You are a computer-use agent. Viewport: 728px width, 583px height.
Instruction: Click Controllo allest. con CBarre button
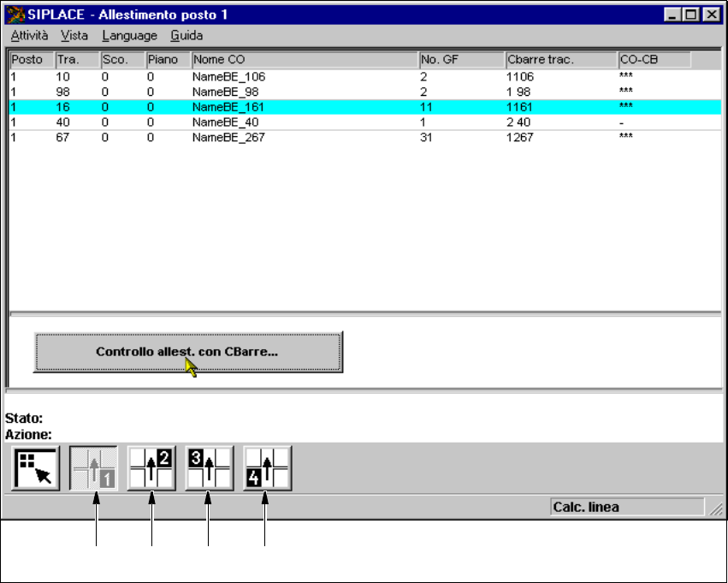(x=188, y=352)
